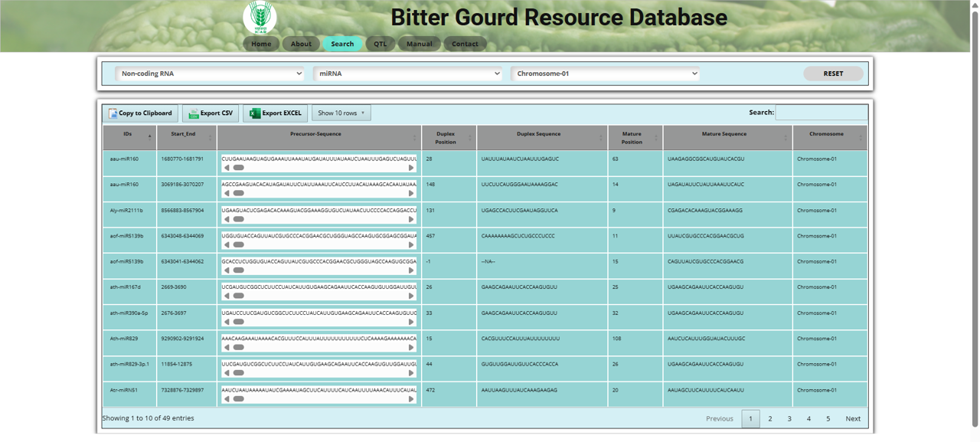Open the Manual menu tab
The height and width of the screenshot is (442, 980).
tap(419, 44)
